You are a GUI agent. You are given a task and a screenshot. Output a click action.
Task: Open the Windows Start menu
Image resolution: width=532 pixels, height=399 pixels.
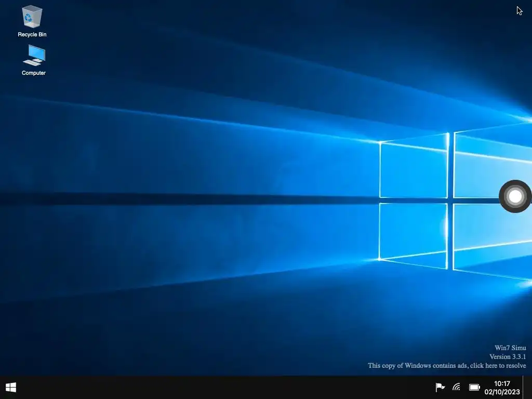coord(11,388)
